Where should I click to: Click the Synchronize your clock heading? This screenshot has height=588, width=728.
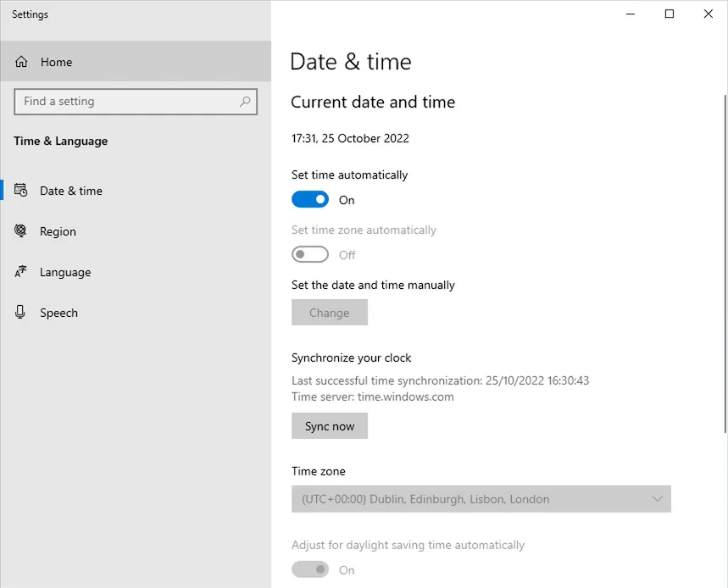[x=352, y=358]
